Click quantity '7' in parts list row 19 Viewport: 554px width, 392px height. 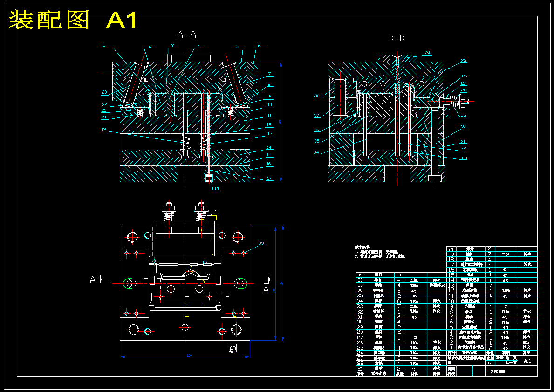click(490, 254)
